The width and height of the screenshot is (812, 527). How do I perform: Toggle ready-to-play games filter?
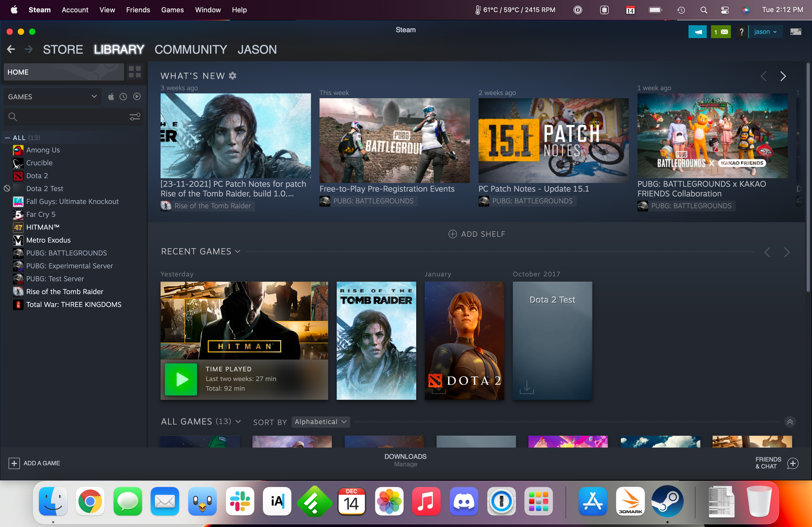pos(137,97)
